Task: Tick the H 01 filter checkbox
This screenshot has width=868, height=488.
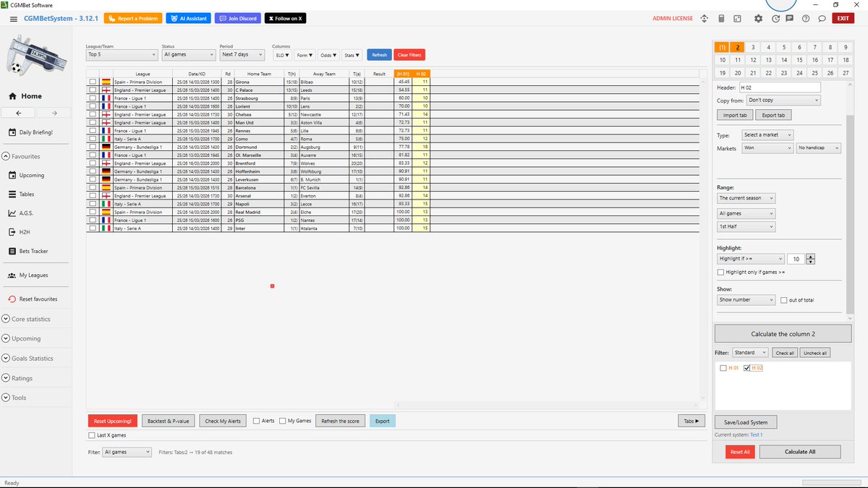Action: 722,368
